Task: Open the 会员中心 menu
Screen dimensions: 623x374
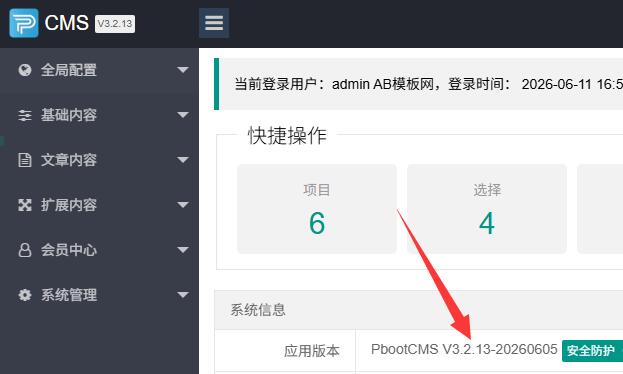Action: click(x=99, y=250)
